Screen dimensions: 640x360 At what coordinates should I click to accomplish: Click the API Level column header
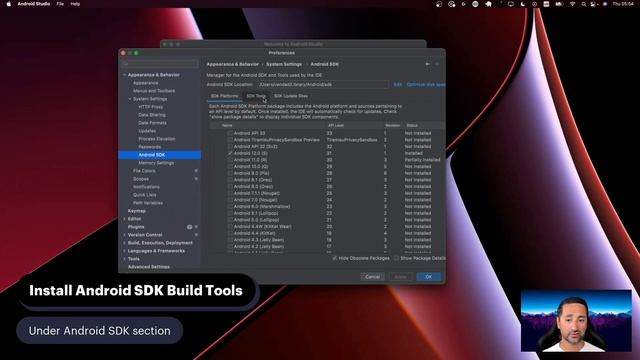336,125
